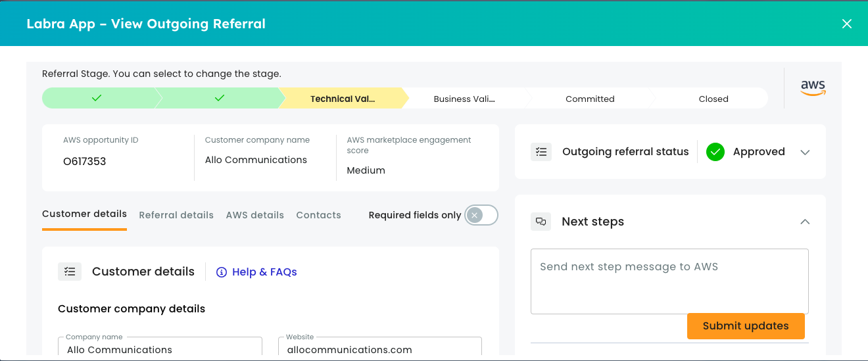Toggle the Required fields only switch
The image size is (868, 361).
[481, 215]
